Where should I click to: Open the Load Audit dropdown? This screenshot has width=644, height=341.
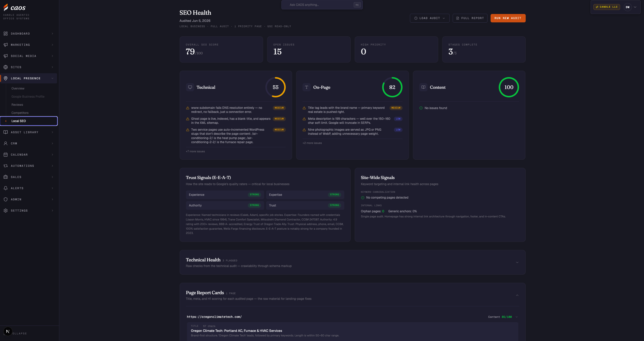(430, 18)
